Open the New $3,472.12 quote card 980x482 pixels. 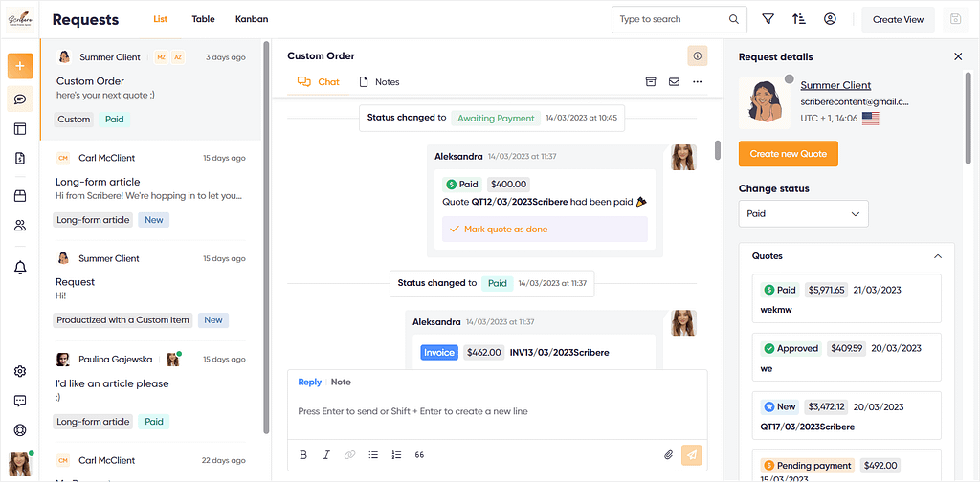(848, 416)
